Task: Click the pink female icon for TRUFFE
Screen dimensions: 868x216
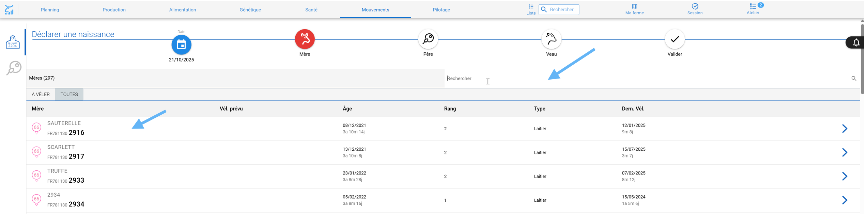Action: pyautogui.click(x=36, y=177)
